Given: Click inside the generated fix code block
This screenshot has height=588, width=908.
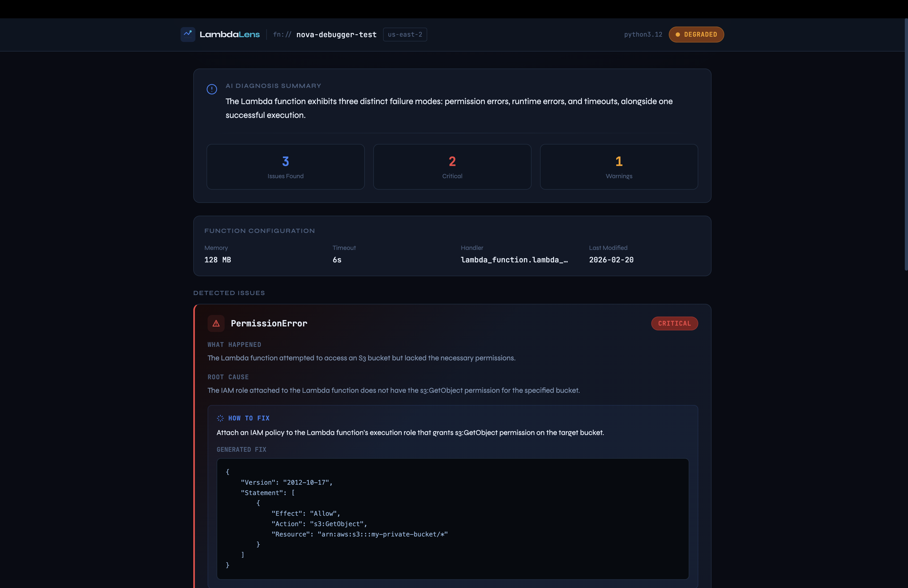Looking at the screenshot, I should point(452,519).
